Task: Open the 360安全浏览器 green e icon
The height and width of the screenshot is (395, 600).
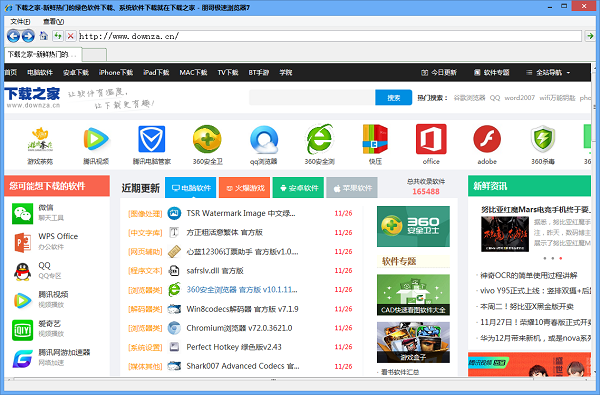Action: (320, 139)
